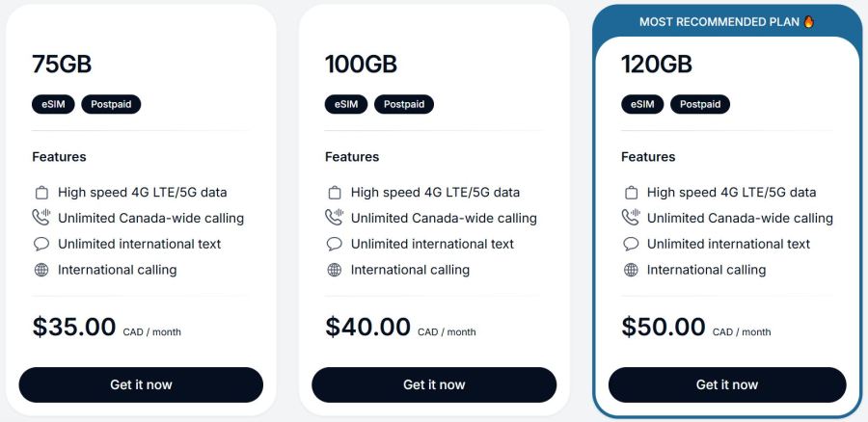Click the 120GB plan heading
Viewport: 868px width, 422px height.
pos(657,65)
